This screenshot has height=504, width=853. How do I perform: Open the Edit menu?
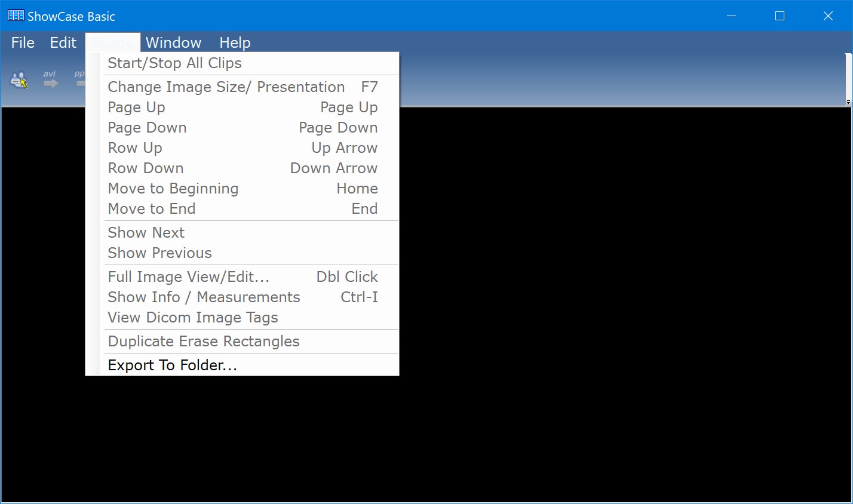(63, 43)
